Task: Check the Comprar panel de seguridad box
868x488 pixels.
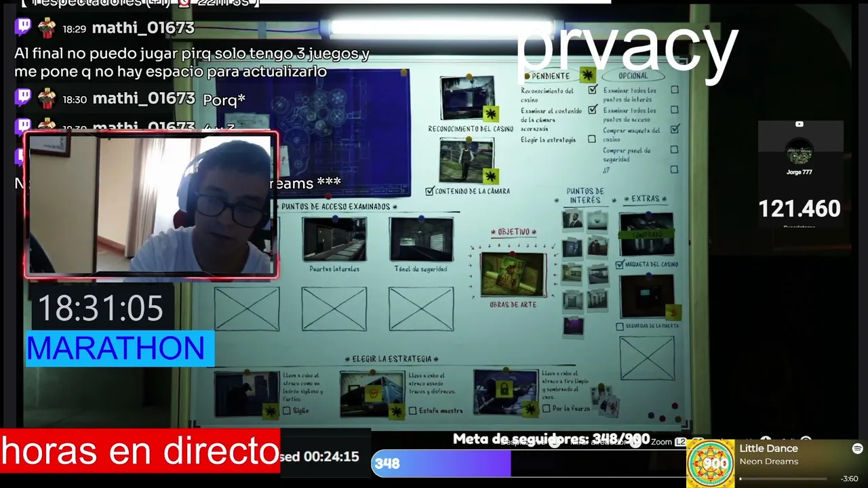Action: [674, 149]
